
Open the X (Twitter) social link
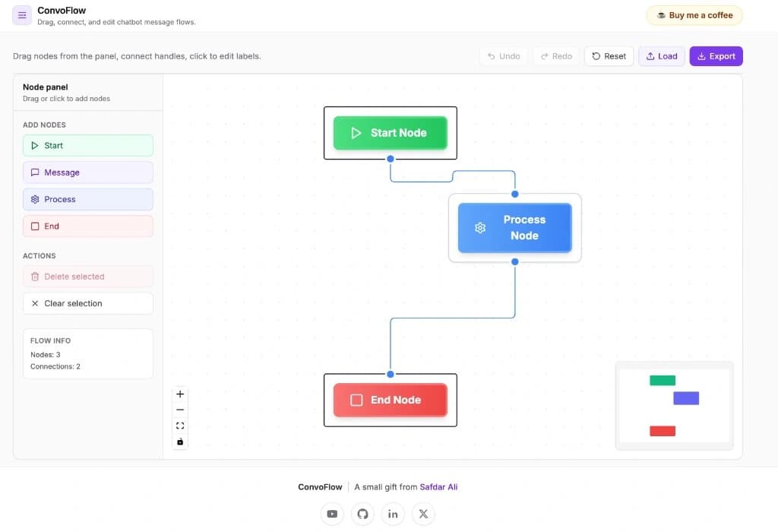[423, 514]
